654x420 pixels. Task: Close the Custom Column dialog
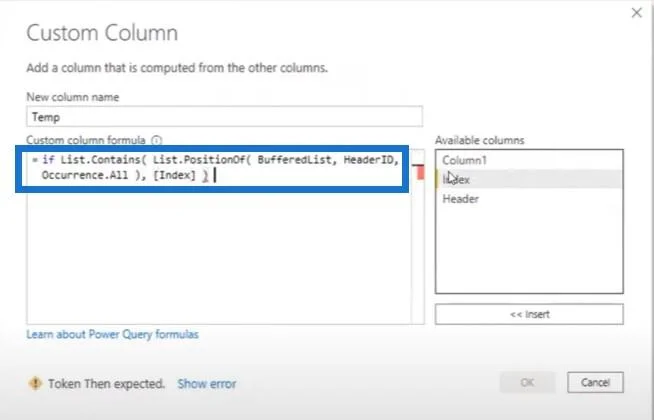point(636,13)
